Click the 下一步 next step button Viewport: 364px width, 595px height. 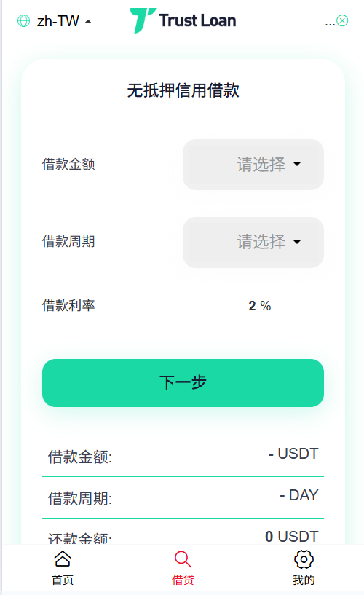(183, 383)
